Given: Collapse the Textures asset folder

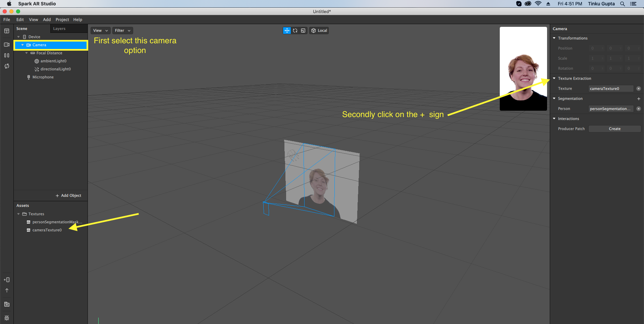Looking at the screenshot, I should pyautogui.click(x=18, y=214).
